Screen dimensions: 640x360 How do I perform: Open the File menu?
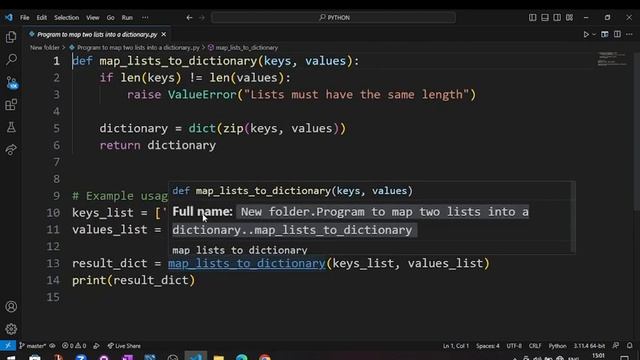click(24, 18)
